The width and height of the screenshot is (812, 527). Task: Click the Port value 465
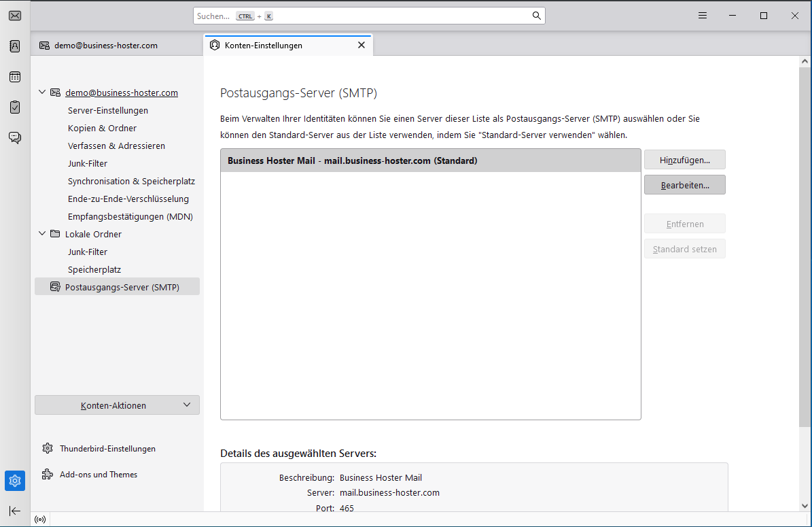click(x=347, y=508)
